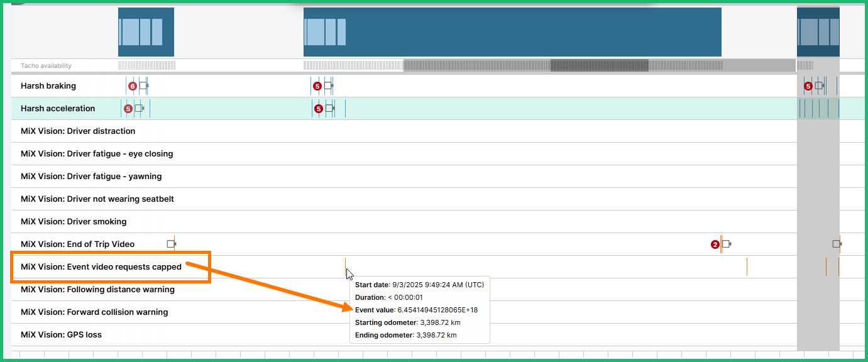Click the red badge showing 6 in Harsh braking
This screenshot has width=868, height=362.
[x=132, y=85]
